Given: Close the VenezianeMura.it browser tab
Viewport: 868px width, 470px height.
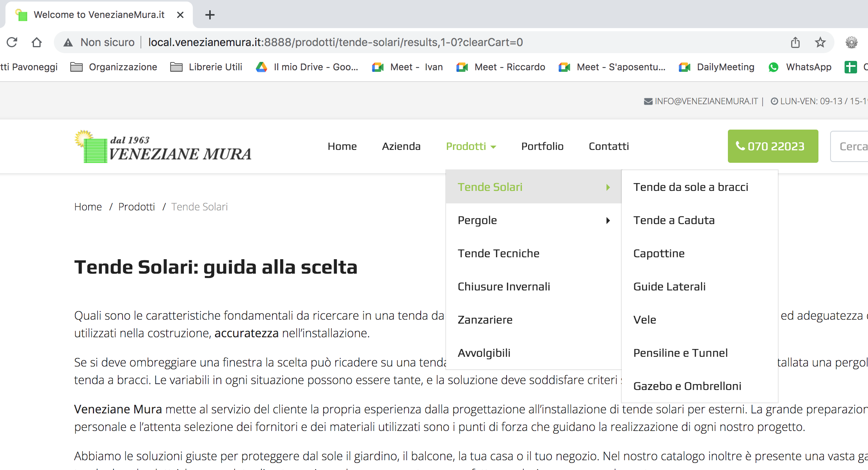Looking at the screenshot, I should point(180,15).
